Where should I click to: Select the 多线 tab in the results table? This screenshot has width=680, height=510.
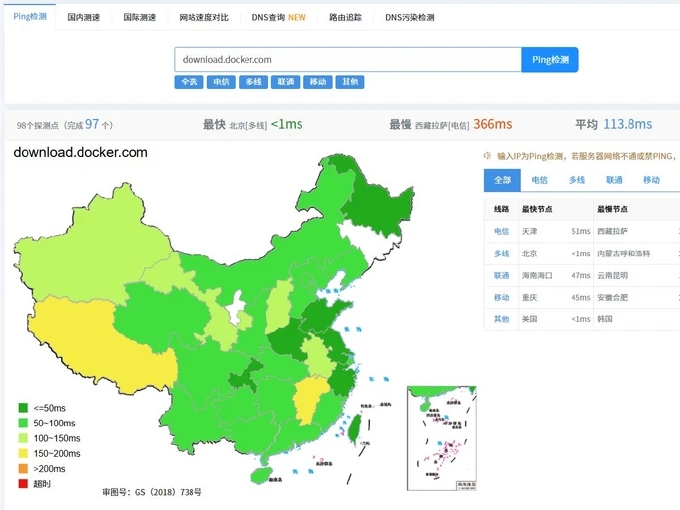point(577,180)
